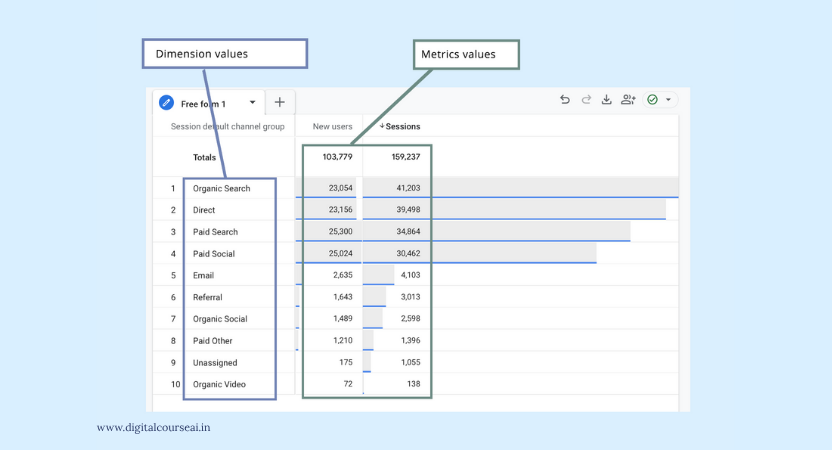This screenshot has height=450, width=832.
Task: Click Unassigned sessions 1,055
Action: [x=410, y=362]
